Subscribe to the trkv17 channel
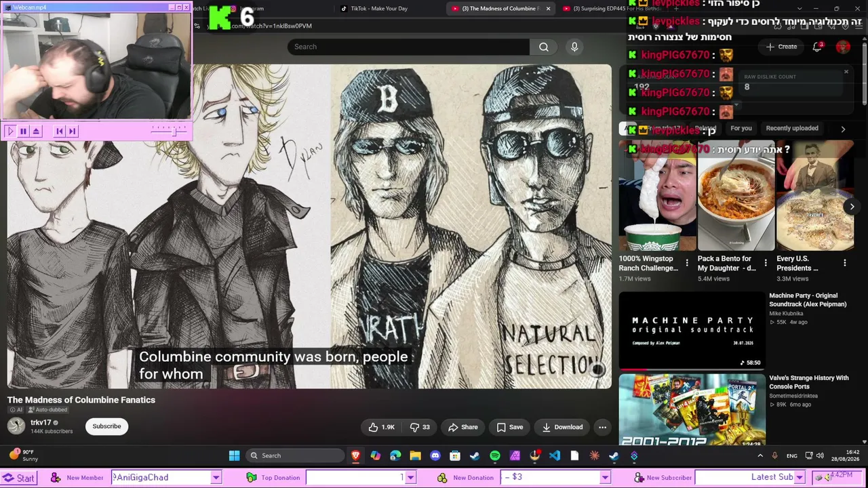 (106, 426)
